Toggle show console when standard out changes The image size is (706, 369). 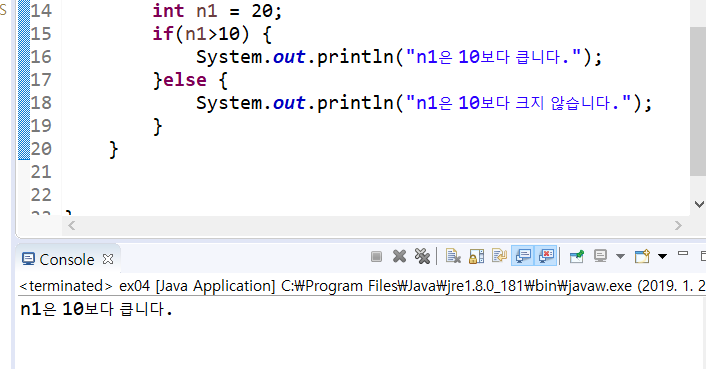pyautogui.click(x=523, y=256)
